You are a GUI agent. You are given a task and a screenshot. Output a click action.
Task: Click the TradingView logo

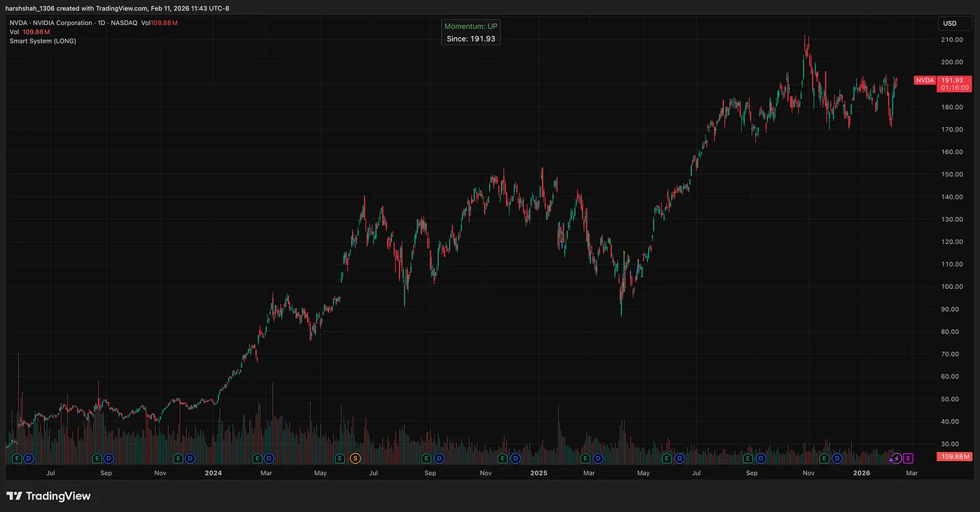(48, 496)
